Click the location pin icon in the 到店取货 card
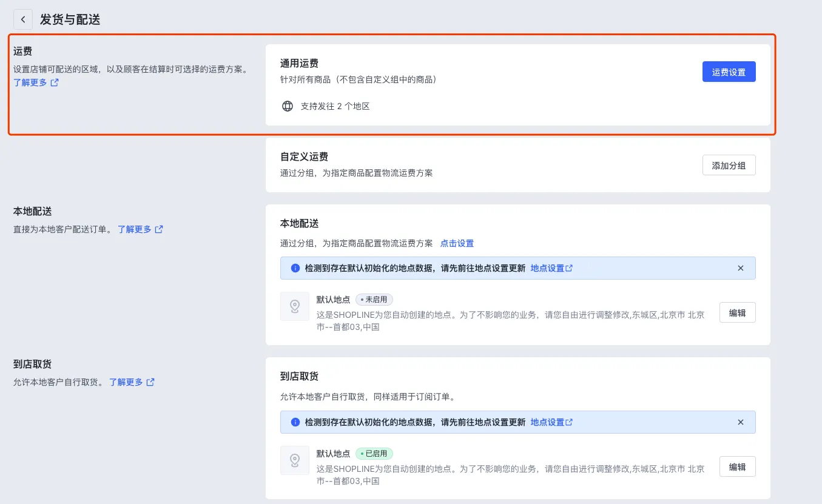This screenshot has height=504, width=822. click(295, 460)
